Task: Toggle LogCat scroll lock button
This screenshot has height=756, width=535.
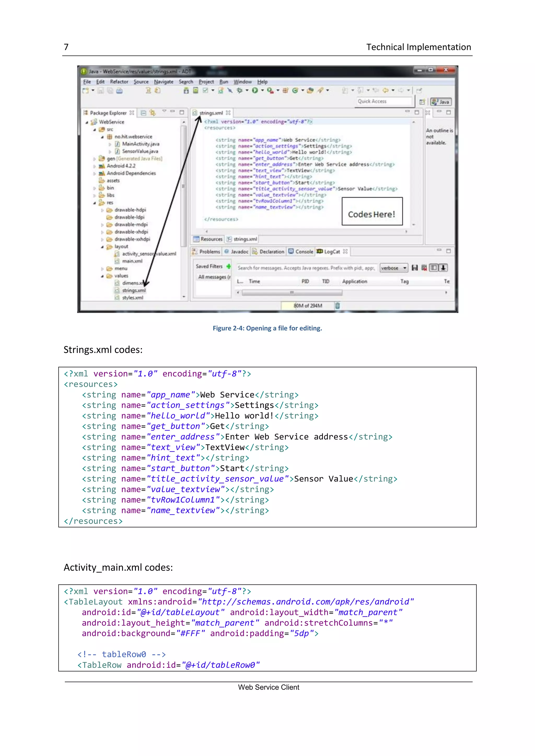Action: coord(443,268)
